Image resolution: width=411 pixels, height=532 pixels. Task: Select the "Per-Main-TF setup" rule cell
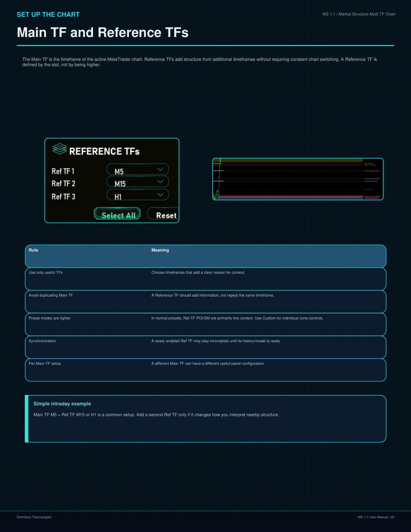click(x=45, y=363)
